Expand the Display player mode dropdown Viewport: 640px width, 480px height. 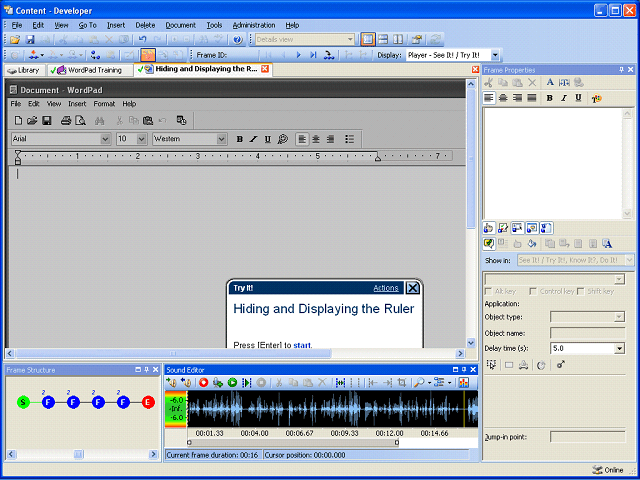495,55
